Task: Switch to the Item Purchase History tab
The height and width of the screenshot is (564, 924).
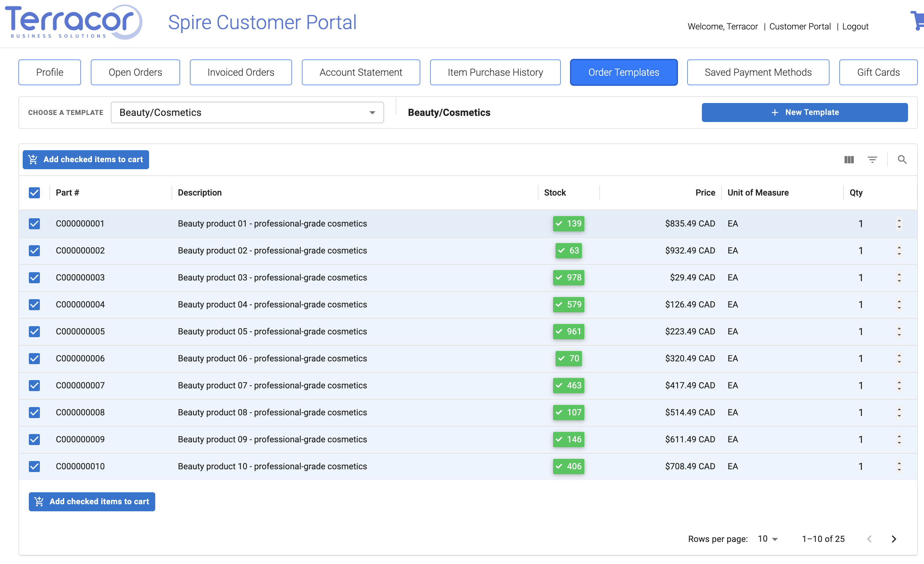Action: (495, 72)
